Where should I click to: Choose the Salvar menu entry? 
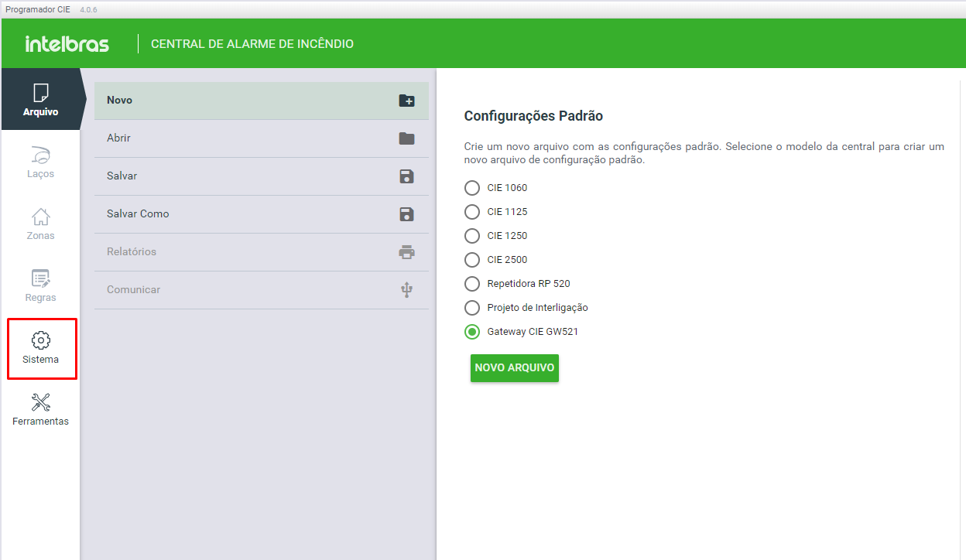point(262,176)
